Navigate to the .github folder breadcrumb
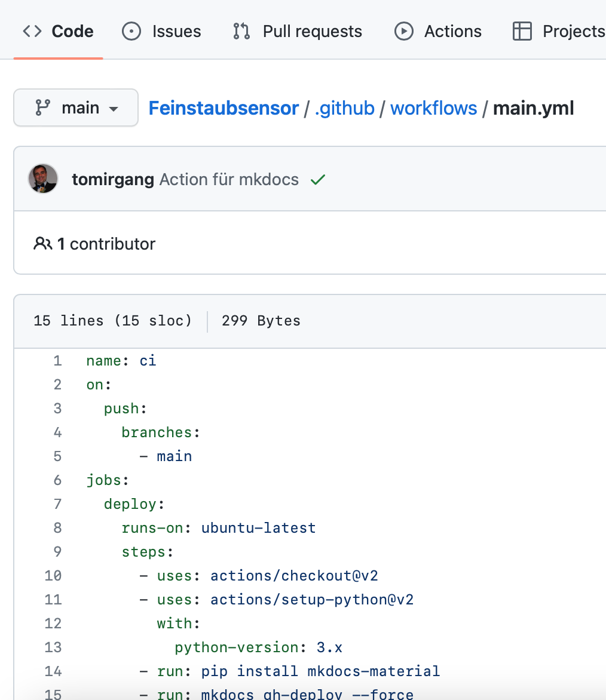606x700 pixels. pyautogui.click(x=344, y=108)
